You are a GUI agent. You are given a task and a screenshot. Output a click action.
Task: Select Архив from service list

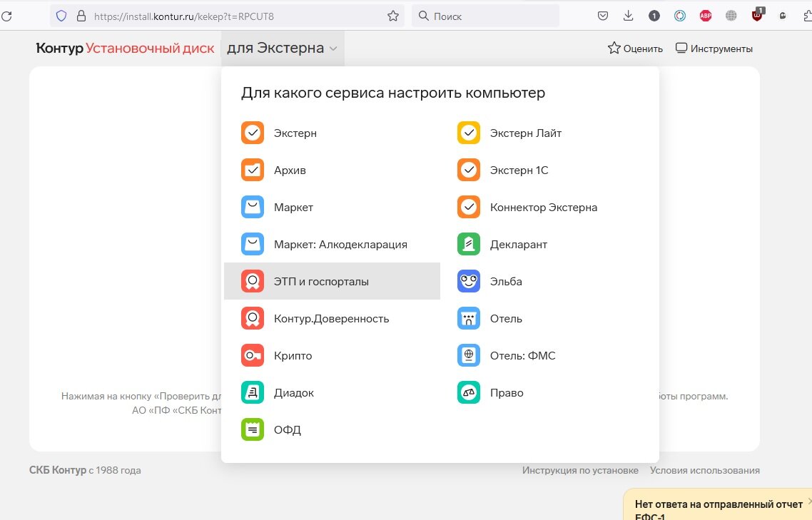pos(332,170)
